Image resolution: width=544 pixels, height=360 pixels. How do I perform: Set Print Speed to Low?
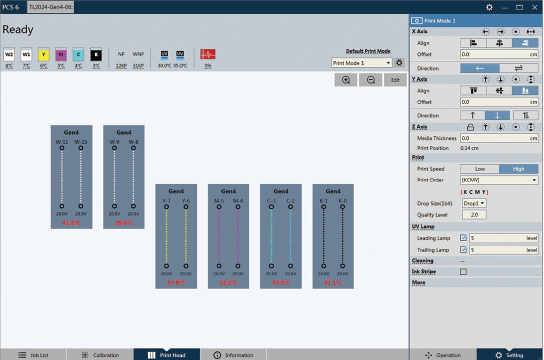tap(480, 169)
